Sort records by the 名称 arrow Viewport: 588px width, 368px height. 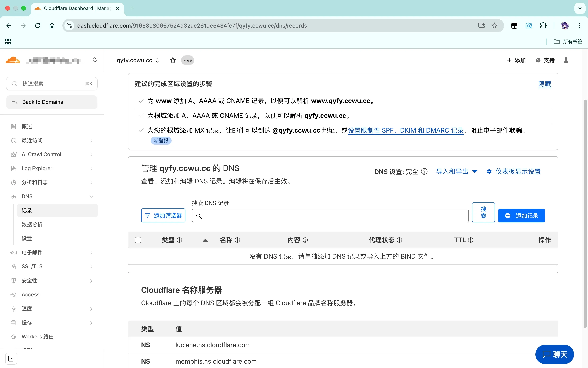pyautogui.click(x=205, y=240)
